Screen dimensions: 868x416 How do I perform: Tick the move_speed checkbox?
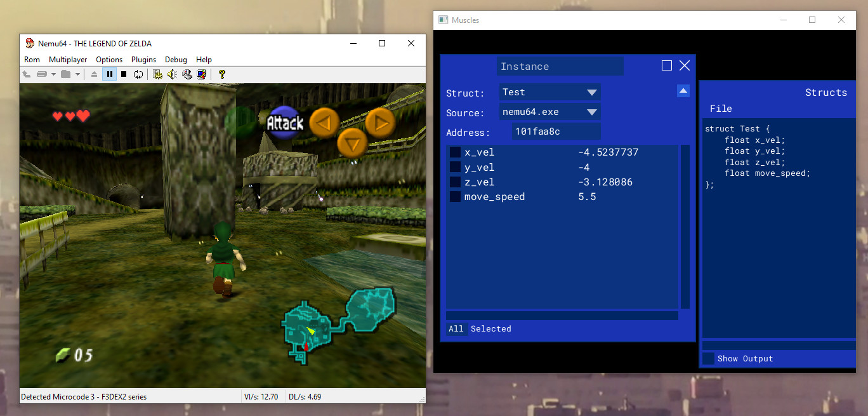[455, 197]
